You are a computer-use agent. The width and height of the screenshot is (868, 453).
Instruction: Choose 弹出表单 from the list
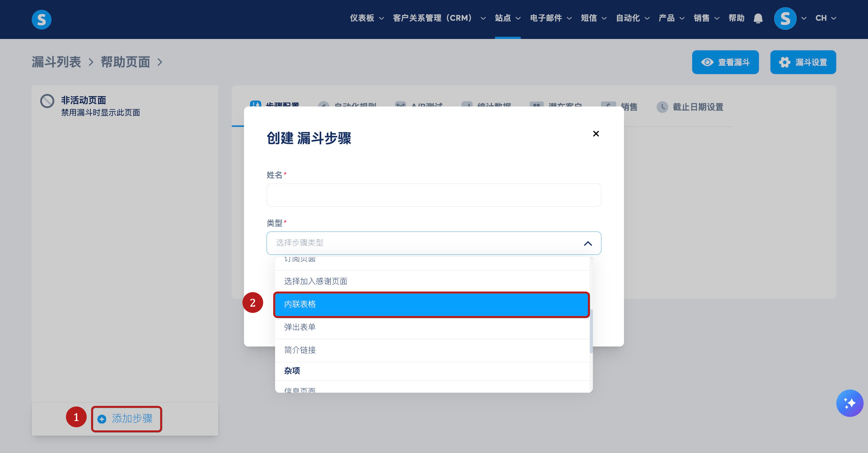coord(431,327)
